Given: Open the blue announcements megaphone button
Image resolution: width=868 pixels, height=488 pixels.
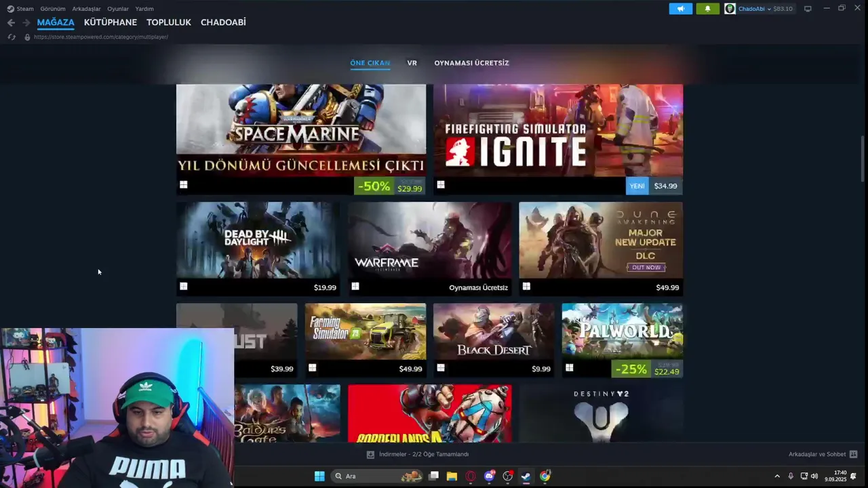Looking at the screenshot, I should tap(681, 9).
